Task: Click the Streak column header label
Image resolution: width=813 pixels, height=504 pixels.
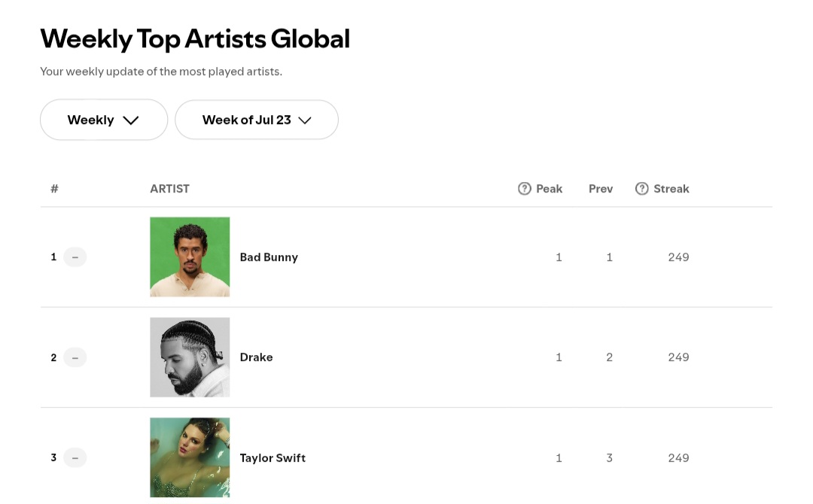Action: pyautogui.click(x=671, y=189)
